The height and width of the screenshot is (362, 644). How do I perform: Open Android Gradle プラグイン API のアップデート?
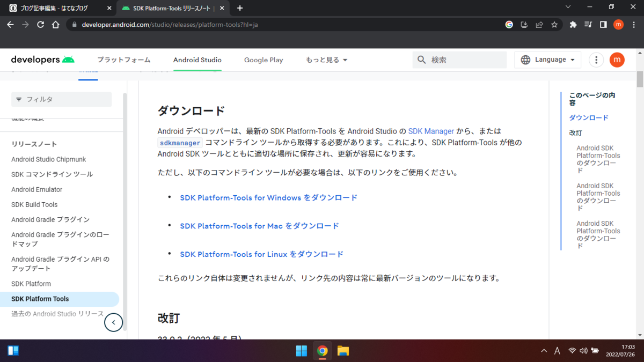(x=60, y=264)
